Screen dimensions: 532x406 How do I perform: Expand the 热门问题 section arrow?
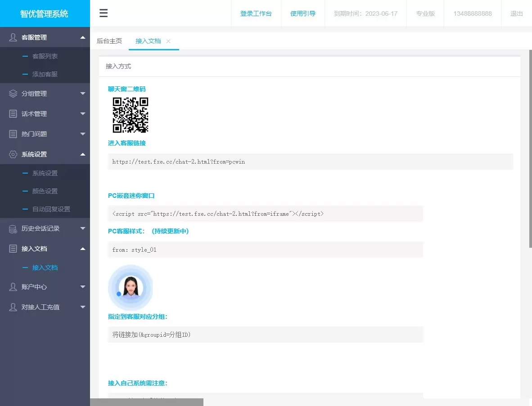83,134
